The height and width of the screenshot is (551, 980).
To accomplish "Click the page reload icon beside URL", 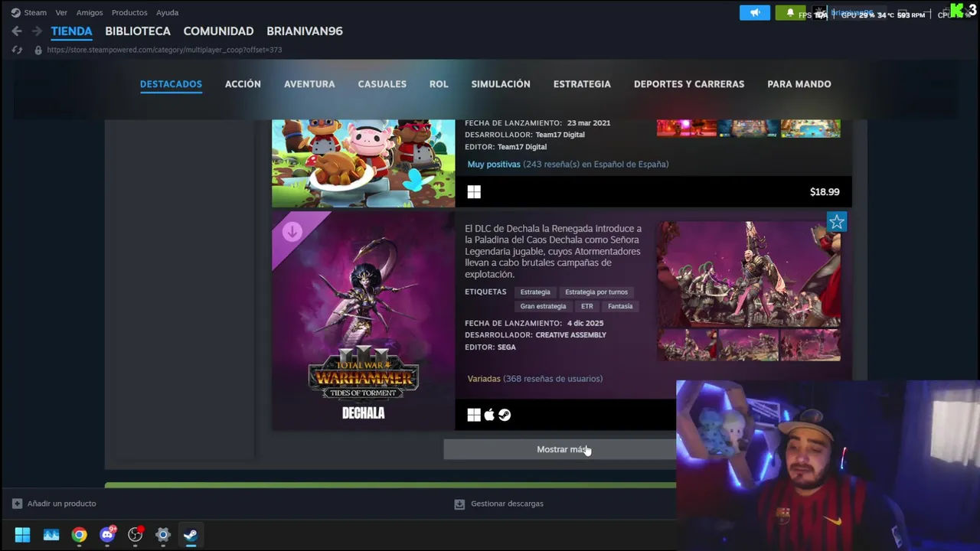I will pyautogui.click(x=17, y=50).
